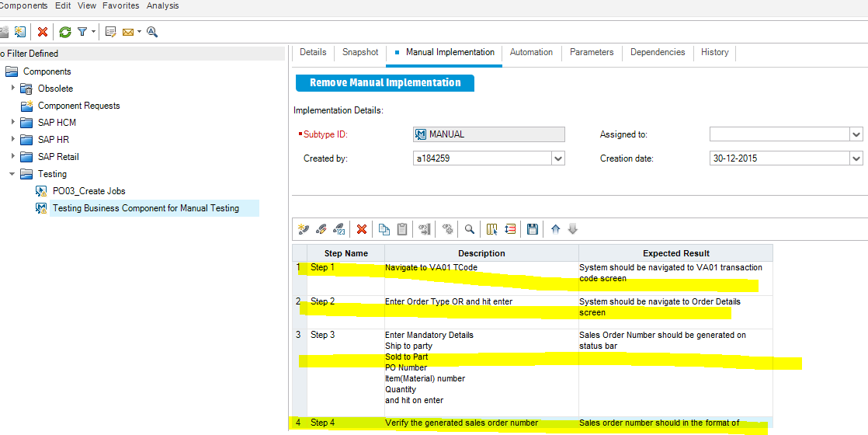
Task: Switch to the Details tab
Action: (313, 52)
